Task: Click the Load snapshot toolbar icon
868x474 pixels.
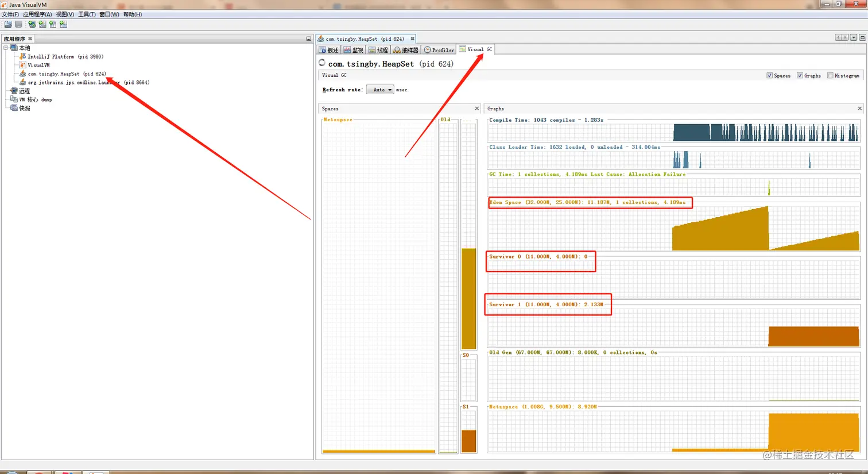Action: coord(8,24)
